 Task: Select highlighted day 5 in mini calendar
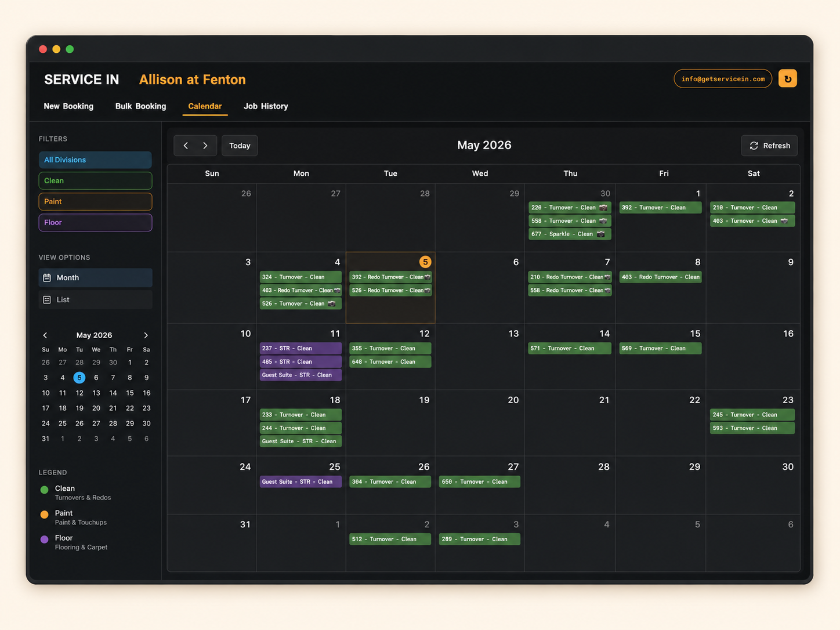click(79, 378)
